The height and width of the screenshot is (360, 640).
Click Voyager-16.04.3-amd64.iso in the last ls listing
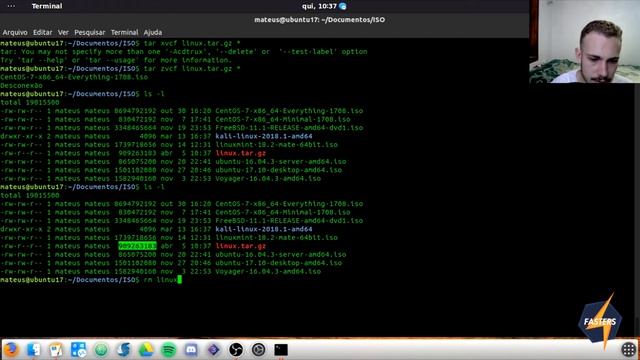coord(268,271)
